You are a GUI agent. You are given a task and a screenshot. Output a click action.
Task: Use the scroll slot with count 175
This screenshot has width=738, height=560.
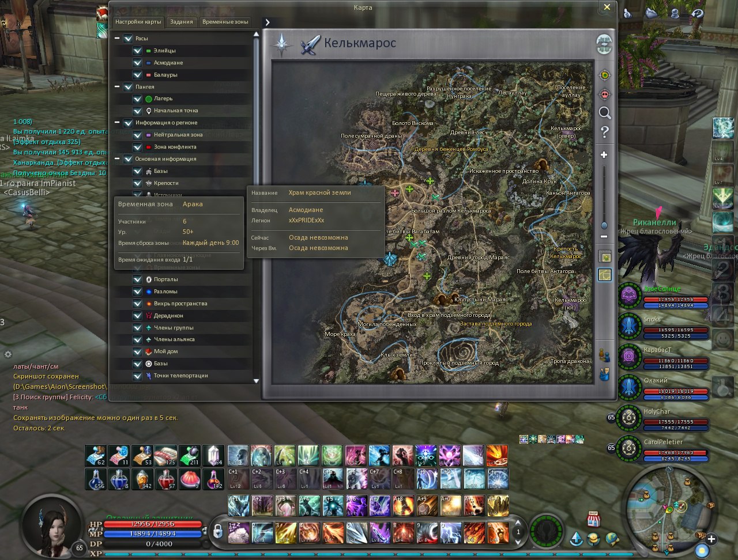166,456
